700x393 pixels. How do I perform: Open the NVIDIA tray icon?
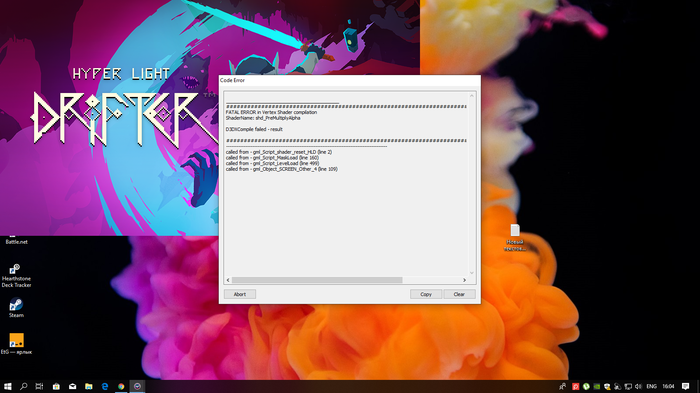click(597, 386)
